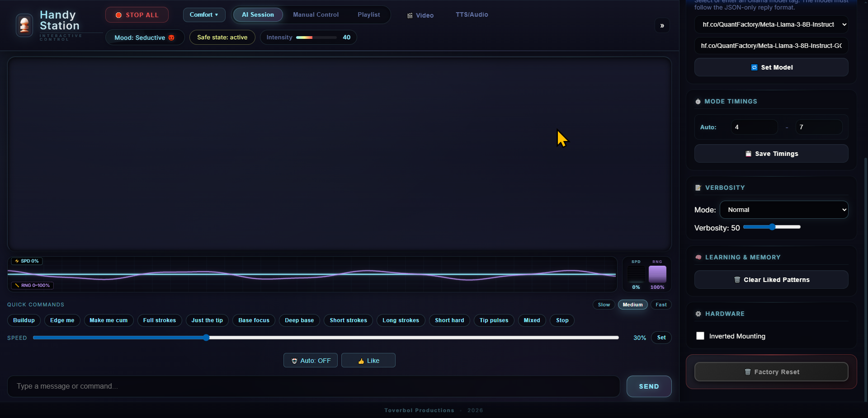Click the Like button
Viewport: 868px width, 418px height.
pyautogui.click(x=368, y=360)
